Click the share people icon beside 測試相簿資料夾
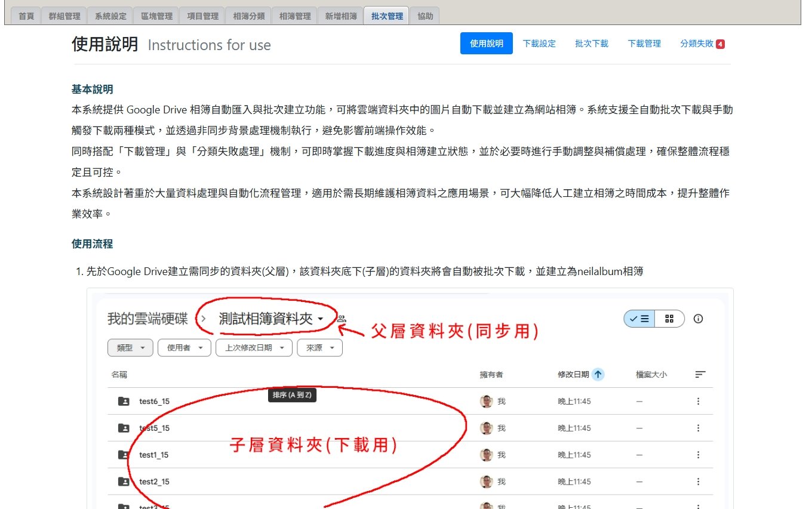This screenshot has width=812, height=509. pyautogui.click(x=342, y=319)
